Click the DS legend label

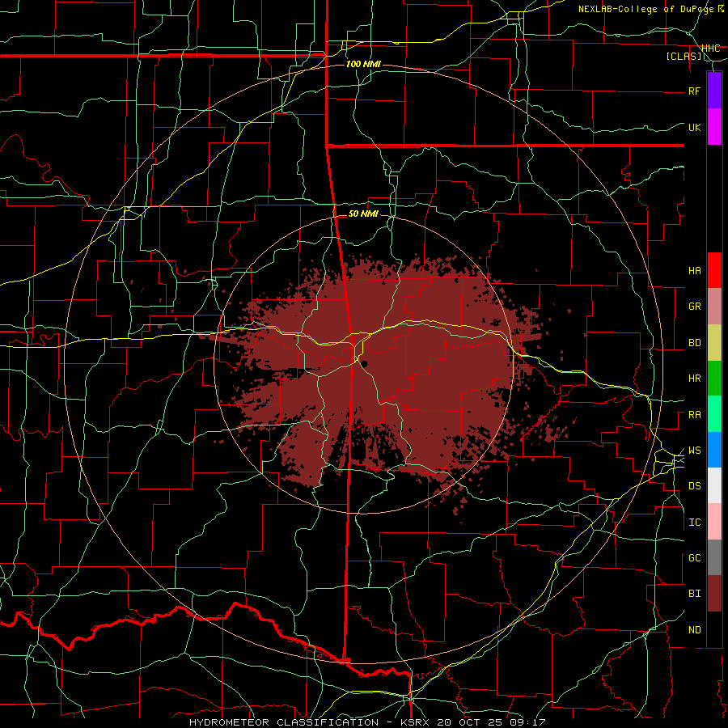[x=695, y=486]
